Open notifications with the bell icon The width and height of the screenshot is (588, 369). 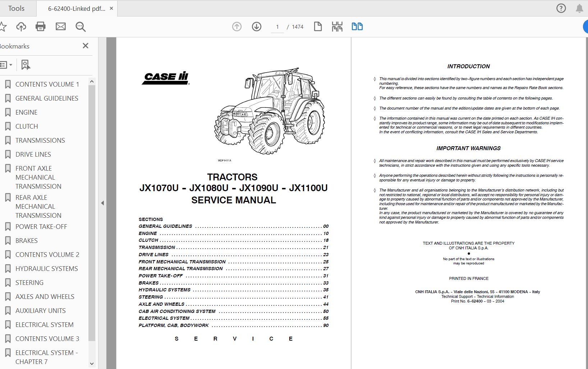[580, 8]
